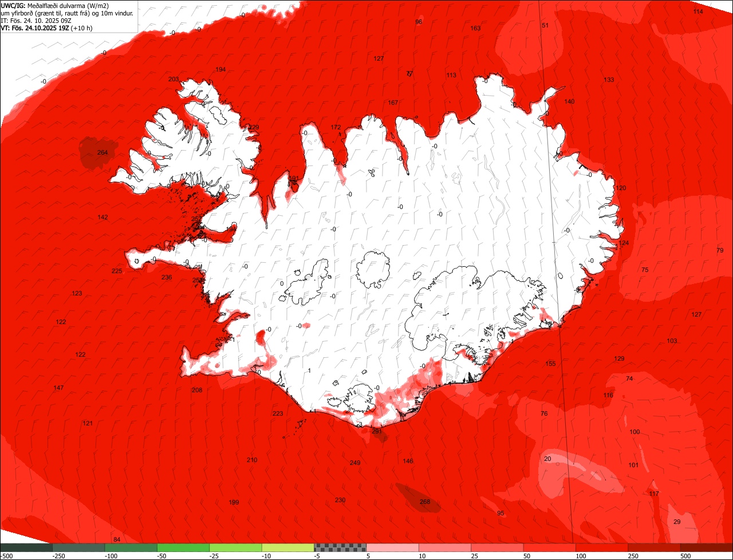Click the green legend swatch between -50 and -25

coord(183,547)
